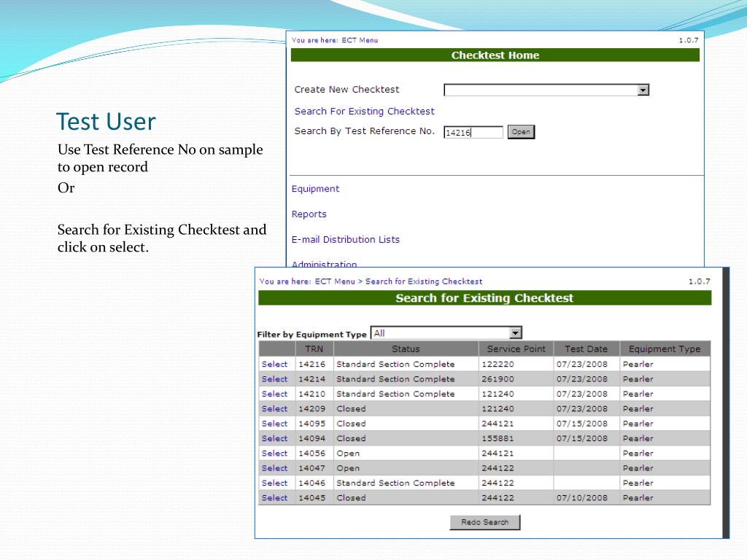Click the Checktest Home title bar
The image size is (747, 560).
click(495, 55)
